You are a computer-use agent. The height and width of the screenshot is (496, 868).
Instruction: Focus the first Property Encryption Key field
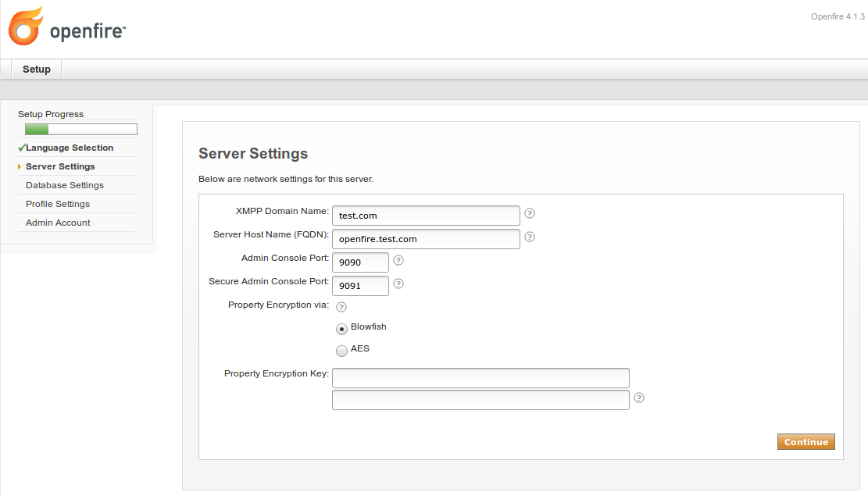pos(480,377)
